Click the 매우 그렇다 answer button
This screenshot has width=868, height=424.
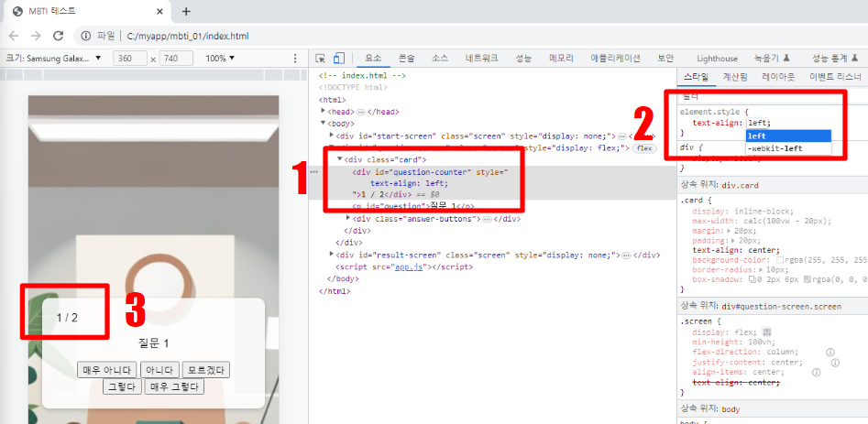click(x=174, y=386)
